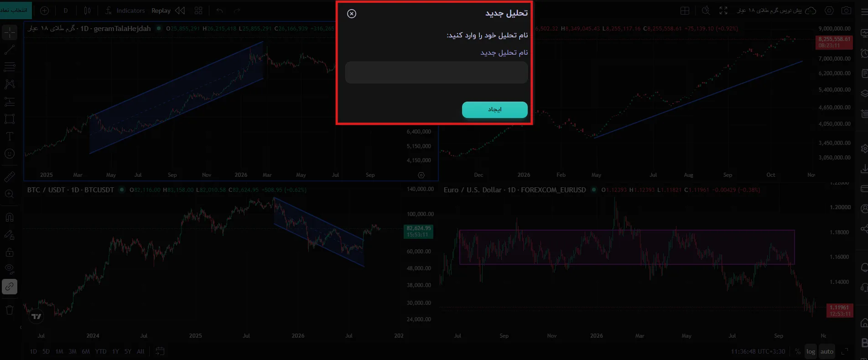
Task: Toggle lock all drawings
Action: pos(10,252)
